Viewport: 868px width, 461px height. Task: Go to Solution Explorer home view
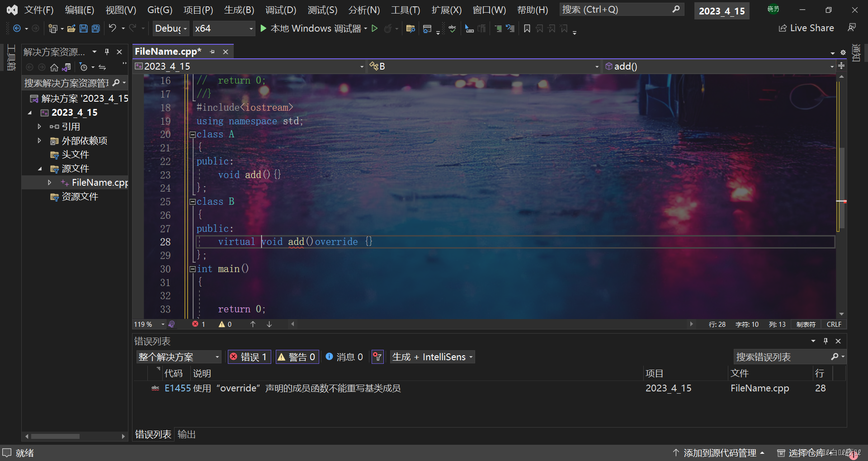point(54,67)
